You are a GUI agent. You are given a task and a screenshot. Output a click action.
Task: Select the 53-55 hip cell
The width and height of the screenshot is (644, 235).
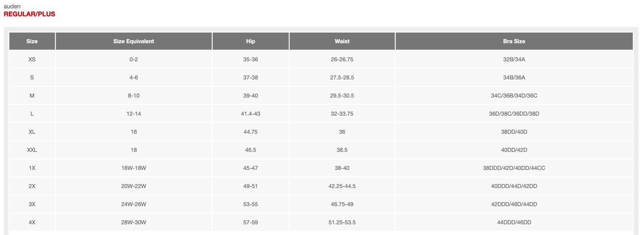(x=250, y=204)
